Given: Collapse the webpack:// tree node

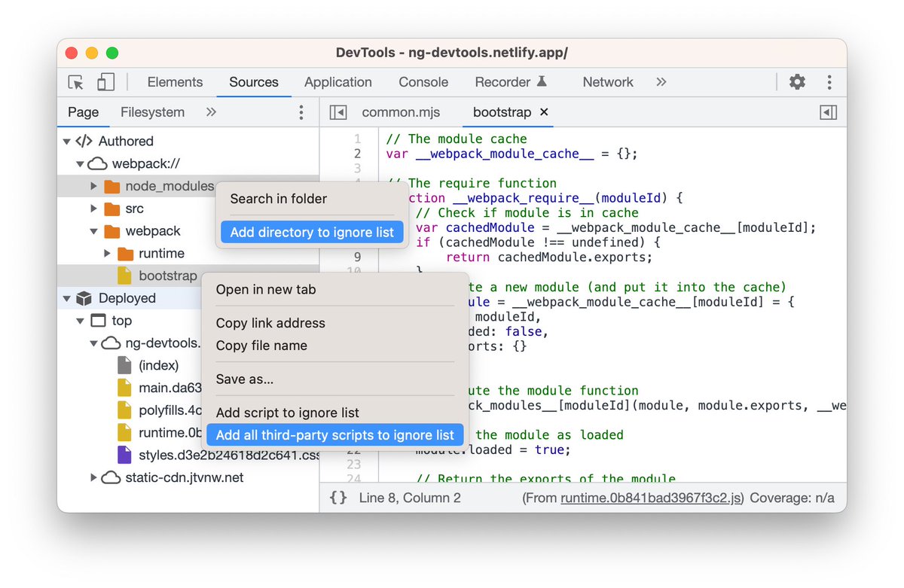Looking at the screenshot, I should point(80,163).
